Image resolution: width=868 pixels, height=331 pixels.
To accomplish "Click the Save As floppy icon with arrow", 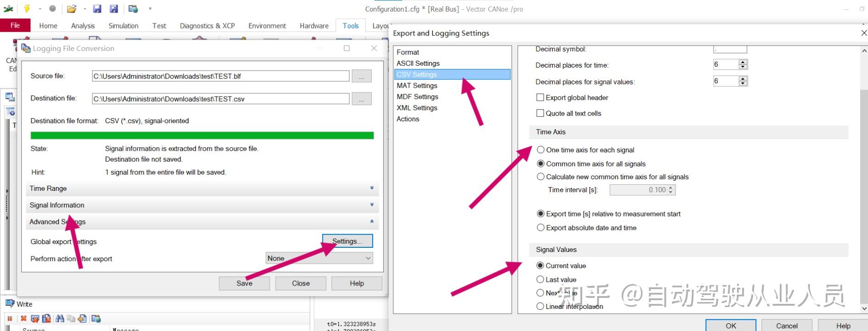I will tap(114, 9).
